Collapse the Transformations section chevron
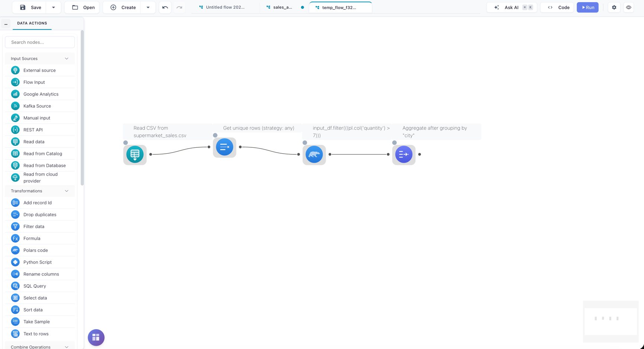This screenshot has width=644, height=349. 67,191
